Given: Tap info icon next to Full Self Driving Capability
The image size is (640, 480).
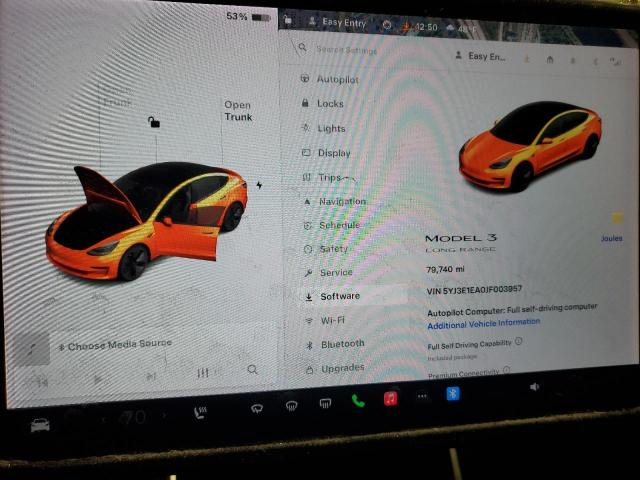Looking at the screenshot, I should tap(518, 341).
